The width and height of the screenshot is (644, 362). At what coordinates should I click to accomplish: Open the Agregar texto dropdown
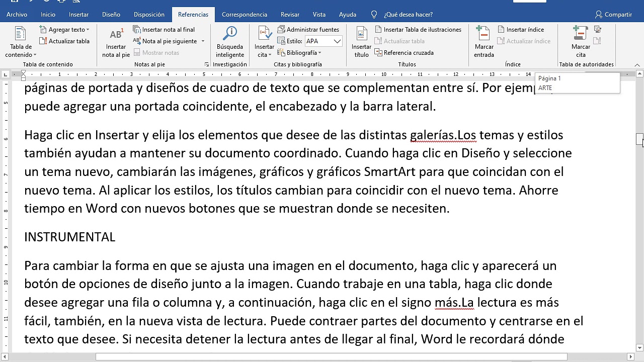click(x=64, y=30)
